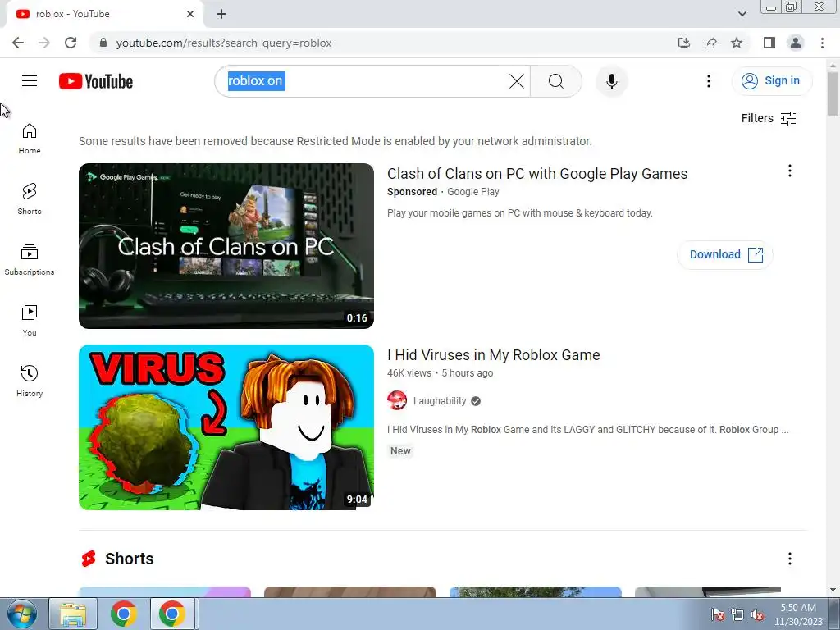Open the Chrome three-dot menu
The image size is (840, 630).
[822, 43]
